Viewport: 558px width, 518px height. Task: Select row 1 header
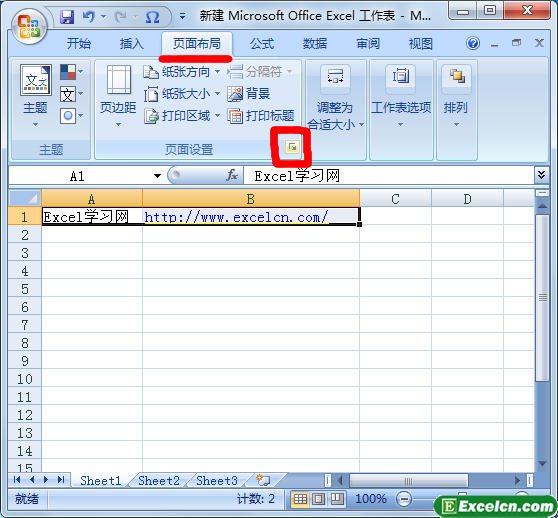(x=25, y=216)
